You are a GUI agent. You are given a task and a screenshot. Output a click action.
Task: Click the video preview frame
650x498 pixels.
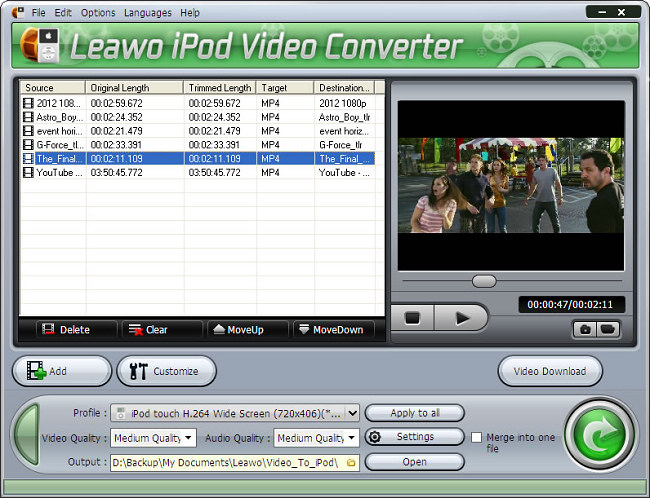coord(511,185)
